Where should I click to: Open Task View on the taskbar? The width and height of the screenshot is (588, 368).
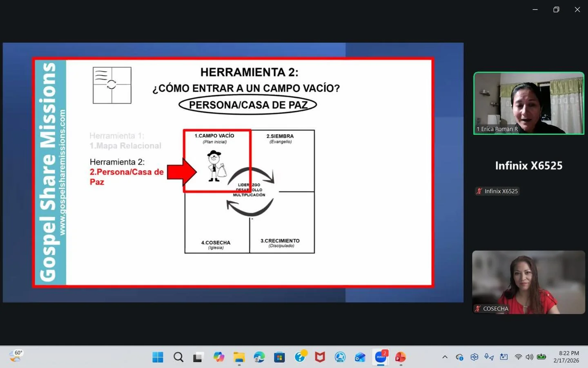[x=198, y=357]
